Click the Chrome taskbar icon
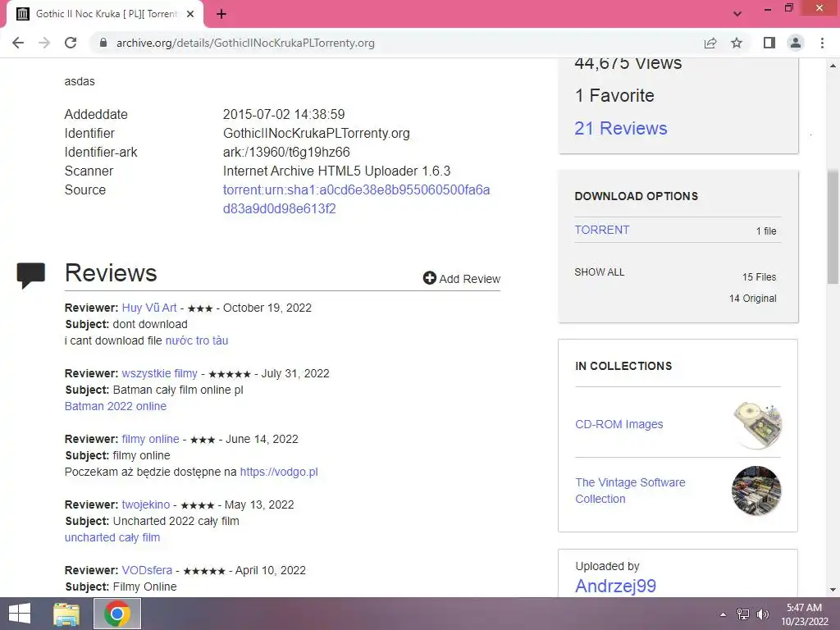This screenshot has height=630, width=840. coord(117,614)
